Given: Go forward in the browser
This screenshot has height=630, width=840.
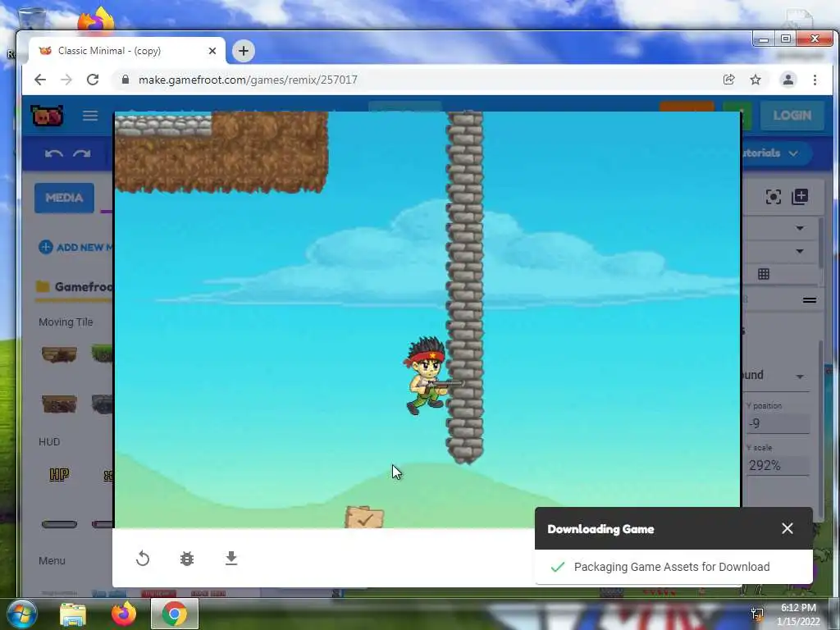Looking at the screenshot, I should 66,80.
